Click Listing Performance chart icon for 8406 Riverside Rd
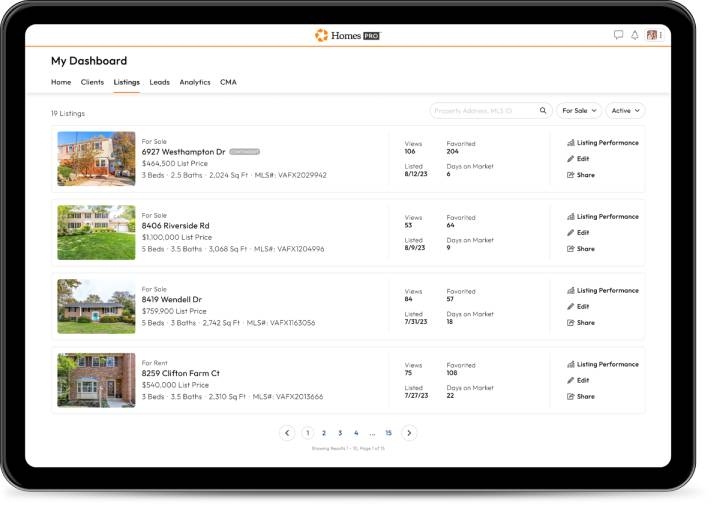Screen dimensions: 720x523 [571, 217]
